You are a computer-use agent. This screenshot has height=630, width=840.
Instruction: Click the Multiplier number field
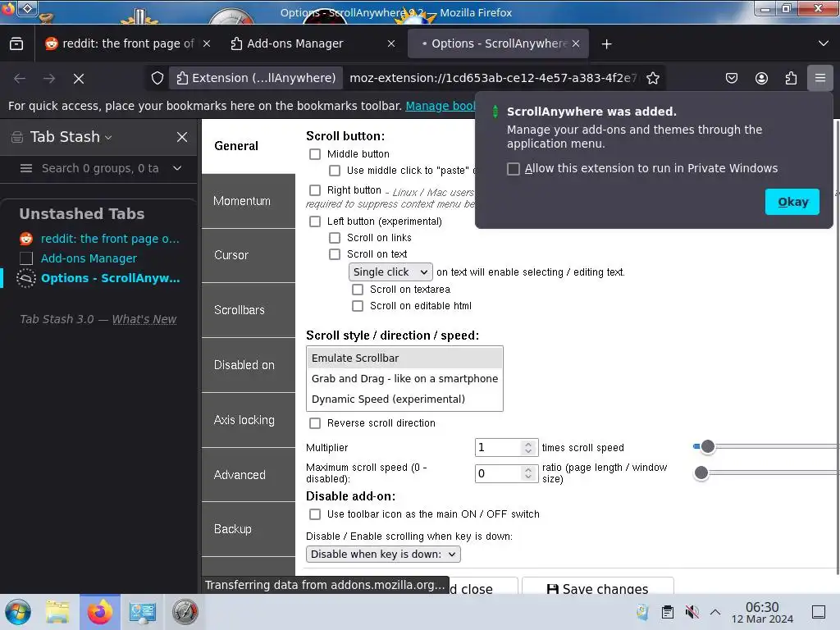[506, 448]
